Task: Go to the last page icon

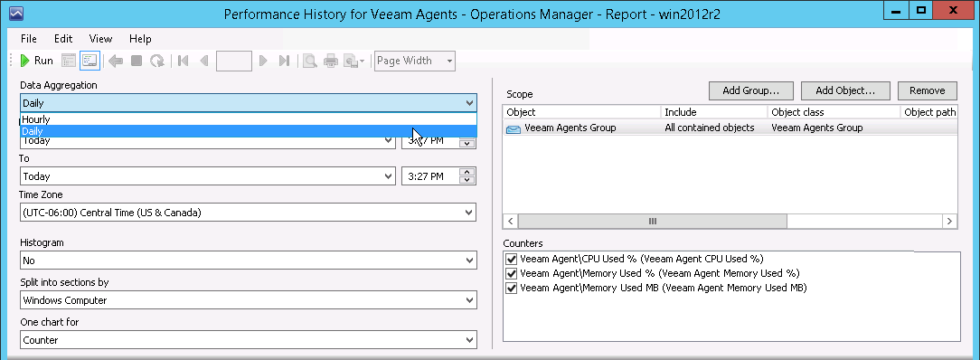Action: pos(284,61)
